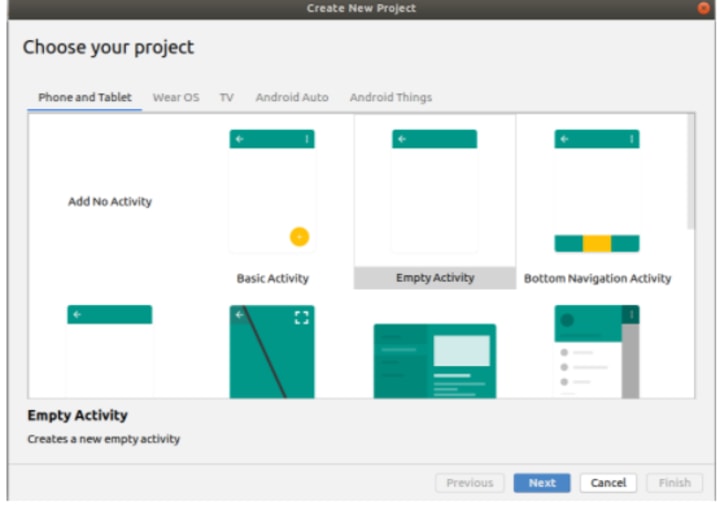
Task: Pick the Bottom Navigation Activity thumbnail
Action: tap(597, 191)
